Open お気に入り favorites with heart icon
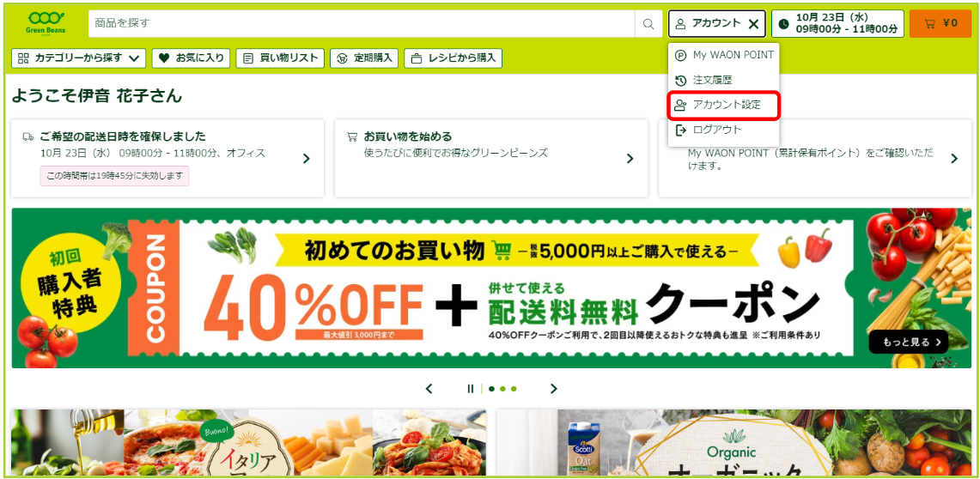The image size is (980, 479). click(192, 58)
